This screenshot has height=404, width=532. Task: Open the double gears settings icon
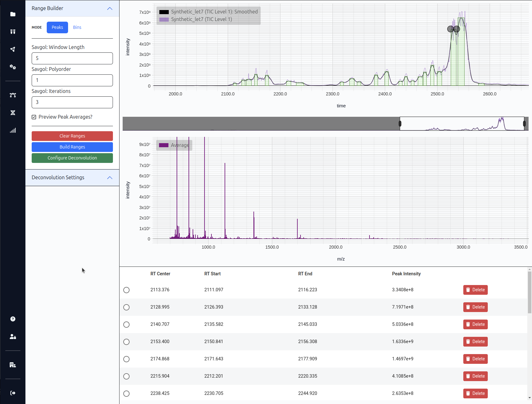(x=13, y=67)
